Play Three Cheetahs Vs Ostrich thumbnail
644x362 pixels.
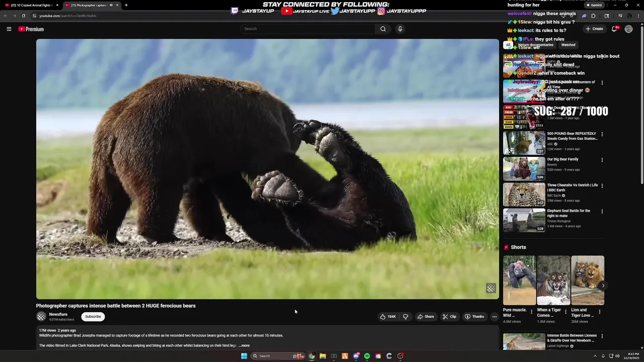click(524, 194)
